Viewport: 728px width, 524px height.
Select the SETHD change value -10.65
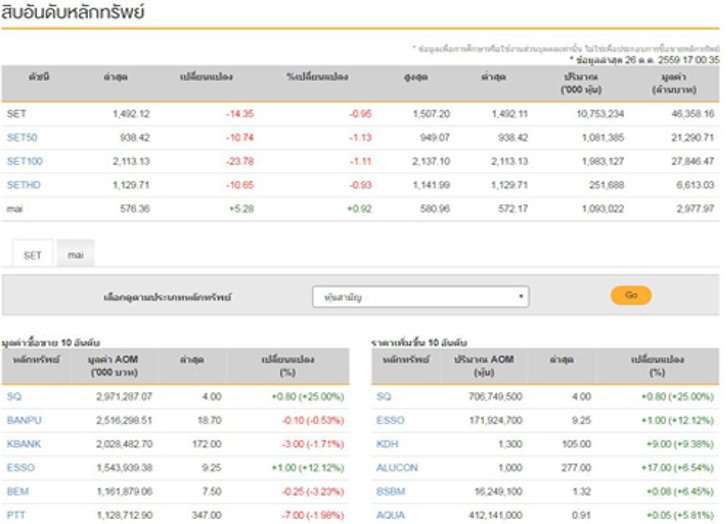click(240, 185)
